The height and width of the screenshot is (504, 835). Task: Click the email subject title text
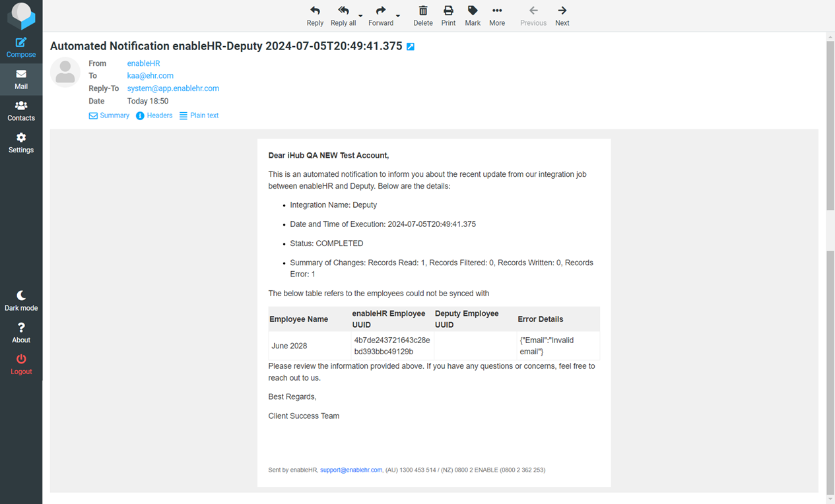point(226,46)
